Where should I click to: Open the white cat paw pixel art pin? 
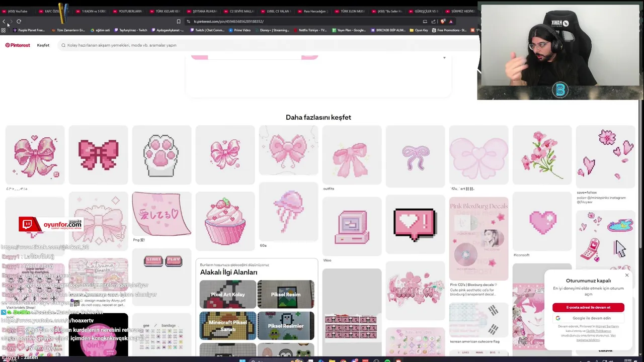[162, 155]
